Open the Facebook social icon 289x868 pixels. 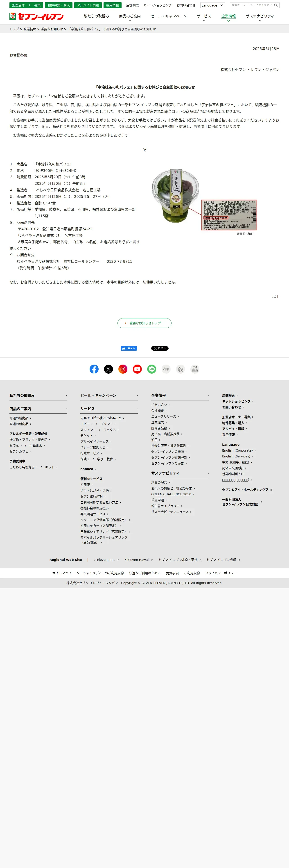pyautogui.click(x=94, y=369)
